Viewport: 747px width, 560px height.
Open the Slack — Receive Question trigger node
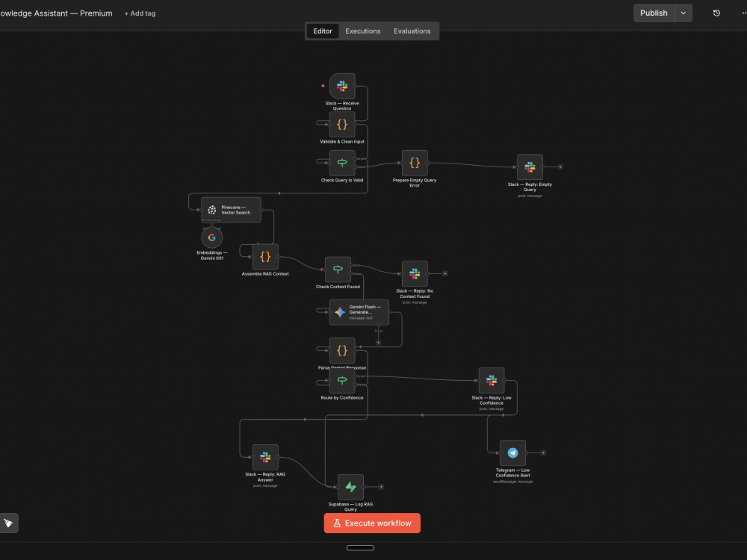click(342, 86)
